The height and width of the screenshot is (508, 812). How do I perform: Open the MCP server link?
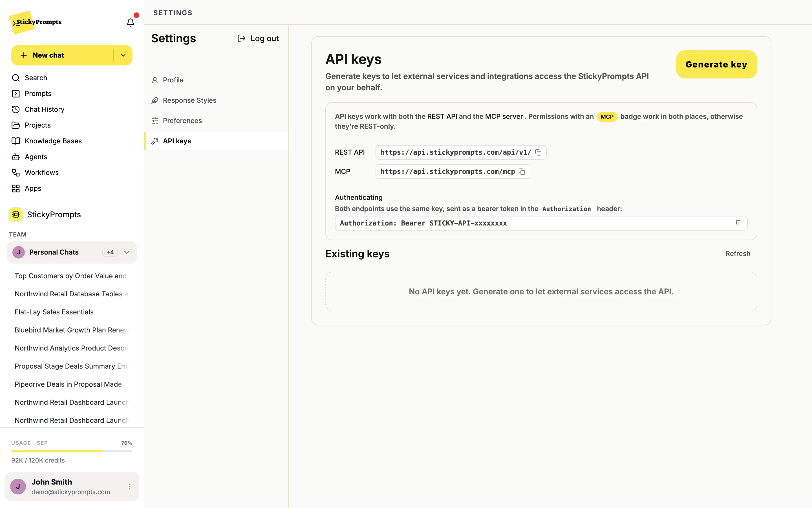(x=504, y=117)
